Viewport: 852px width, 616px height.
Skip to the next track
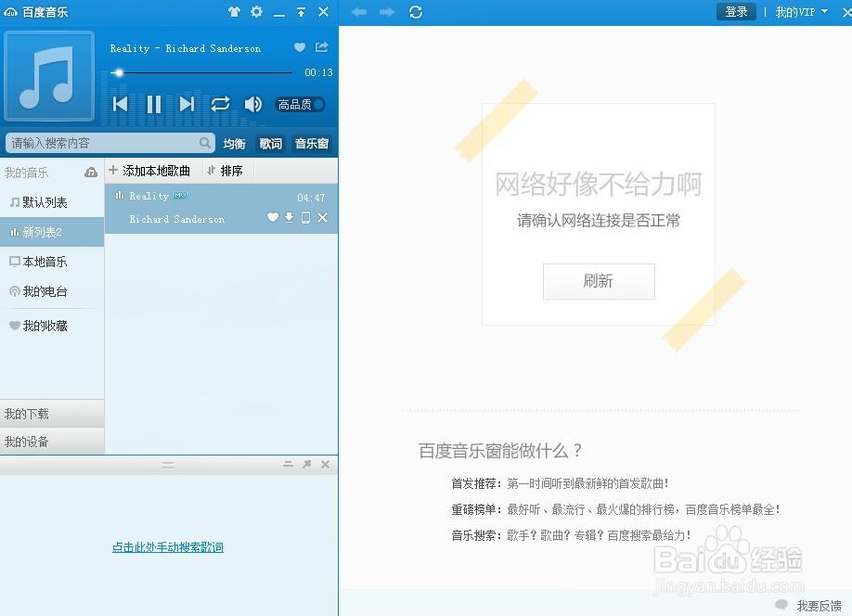tap(187, 104)
